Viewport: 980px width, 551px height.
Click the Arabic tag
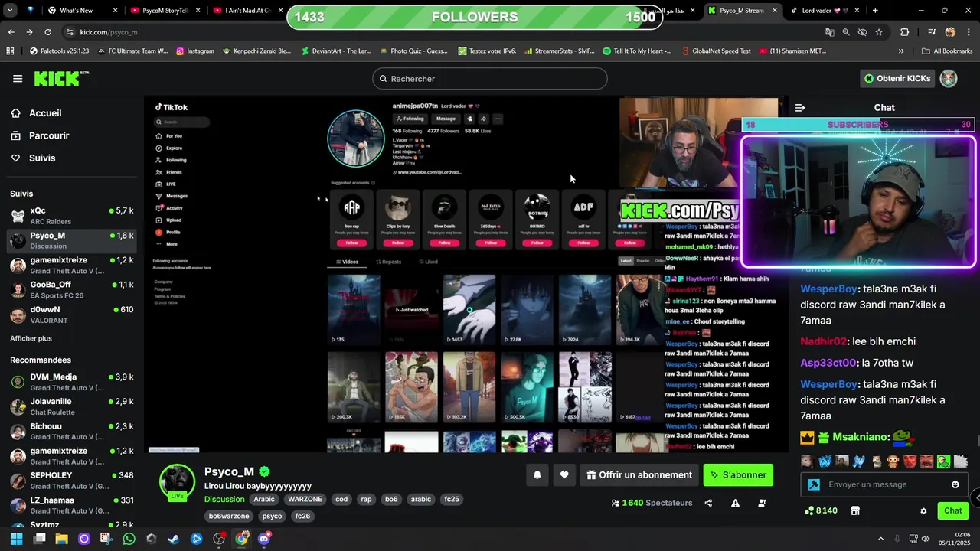pyautogui.click(x=264, y=499)
